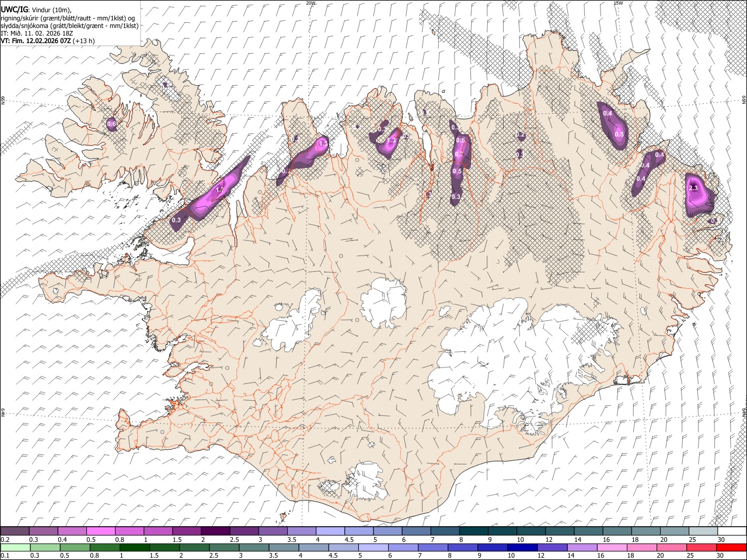Click the 30 label in the top legend row
This screenshot has height=560, width=747.
(721, 539)
